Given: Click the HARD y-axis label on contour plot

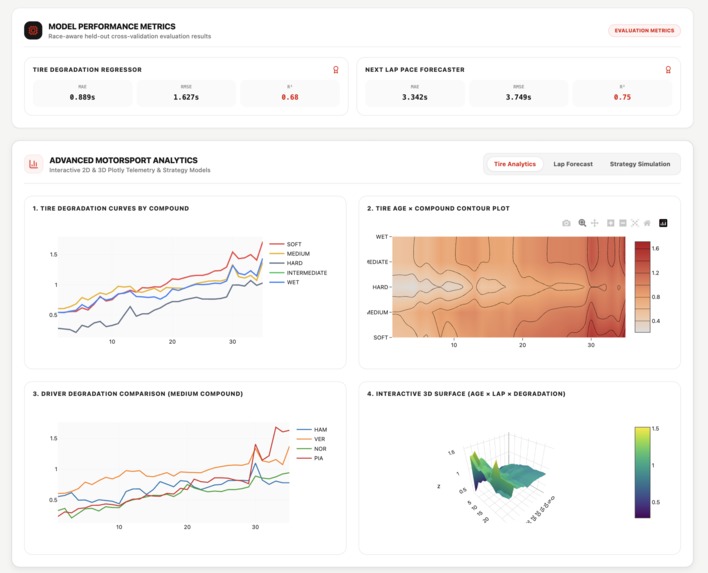Looking at the screenshot, I should tap(380, 287).
